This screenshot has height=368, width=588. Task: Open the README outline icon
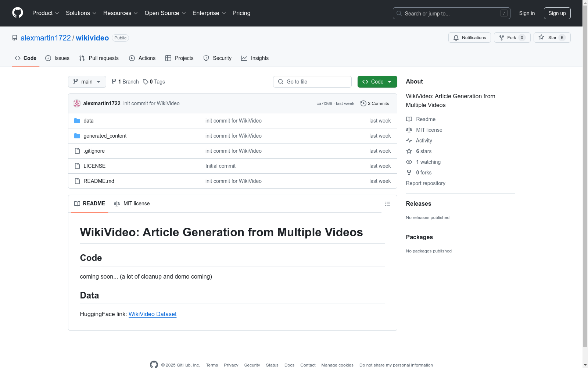tap(388, 204)
